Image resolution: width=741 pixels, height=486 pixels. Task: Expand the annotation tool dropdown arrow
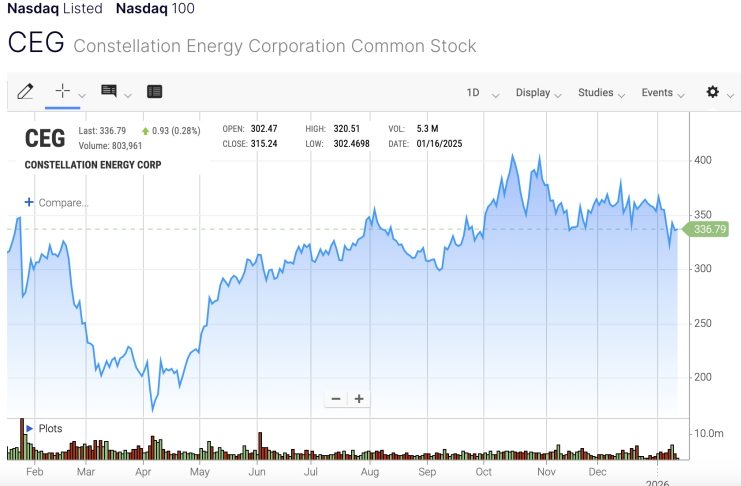click(127, 95)
